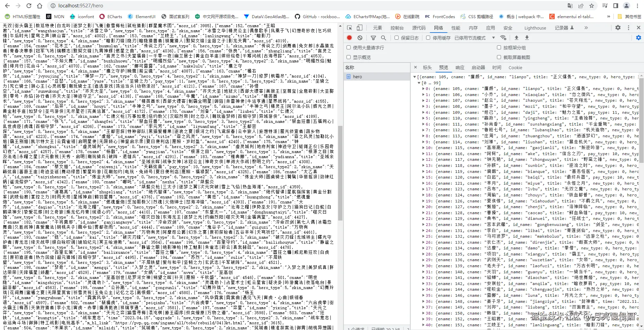
Task: Expand item 36 with id_name jiangziya
Action: pyautogui.click(x=423, y=301)
